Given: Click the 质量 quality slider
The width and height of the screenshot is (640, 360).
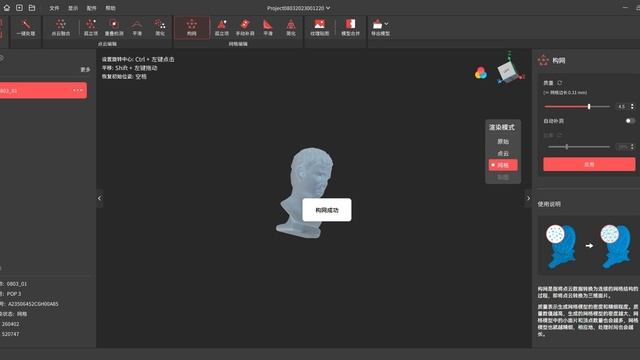Looking at the screenshot, I should tap(577, 107).
